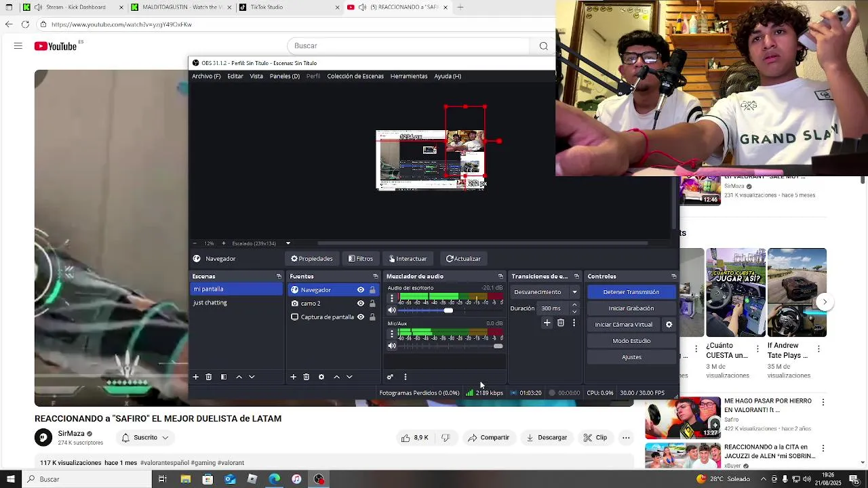The width and height of the screenshot is (868, 488).
Task: Undock the Escenas panel
Action: (x=279, y=277)
